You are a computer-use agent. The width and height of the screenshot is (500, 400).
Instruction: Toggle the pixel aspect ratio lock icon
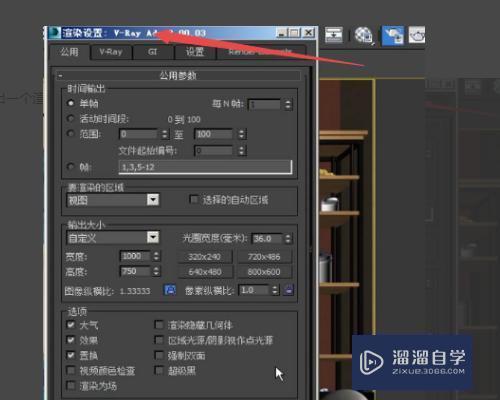(x=288, y=290)
